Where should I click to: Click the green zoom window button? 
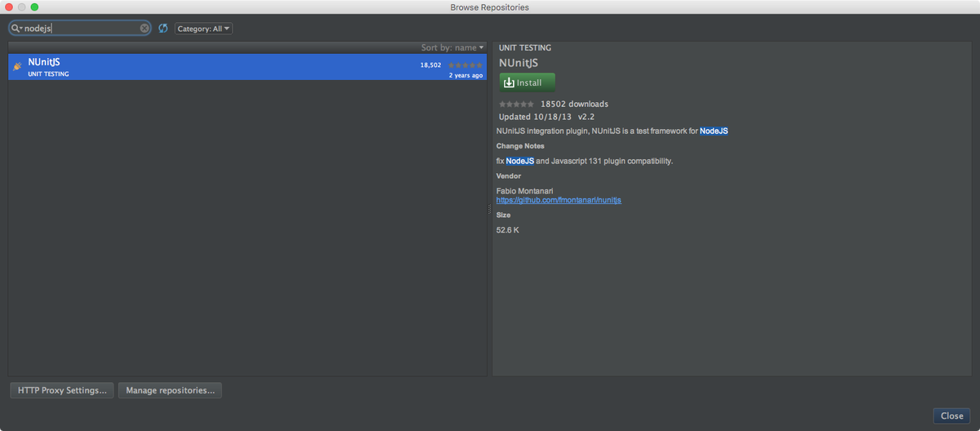[x=35, y=7]
